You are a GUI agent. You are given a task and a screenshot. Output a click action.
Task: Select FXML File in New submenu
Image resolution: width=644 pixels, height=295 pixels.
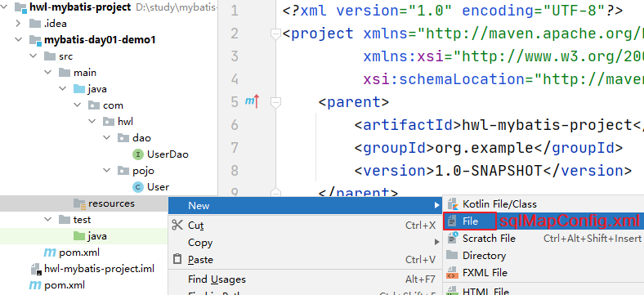point(543,273)
